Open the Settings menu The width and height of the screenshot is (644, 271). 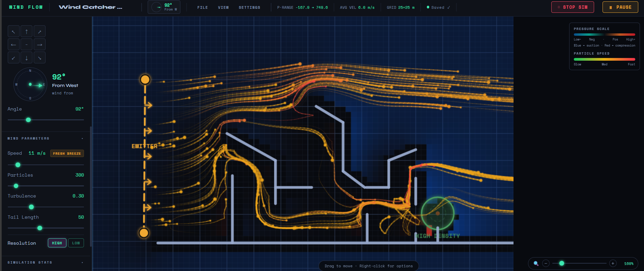coord(250,7)
